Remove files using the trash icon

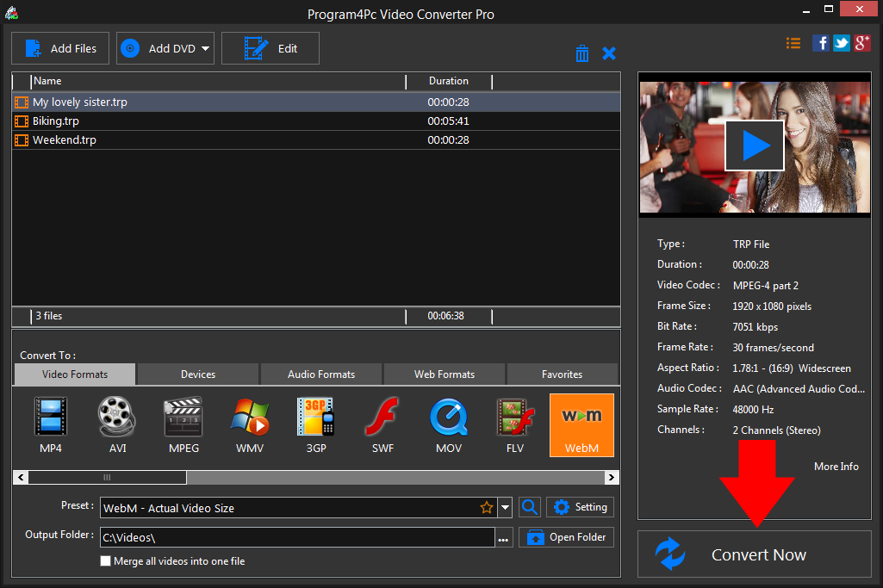(x=582, y=53)
